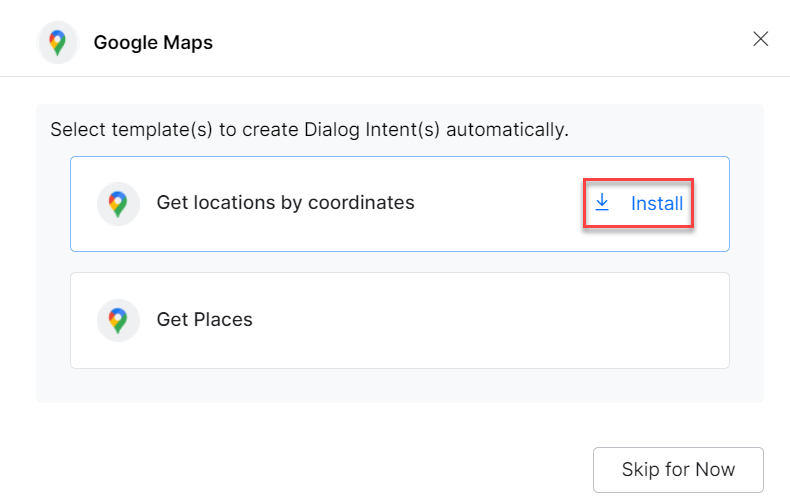Click the Select template(s) instruction text

tap(309, 130)
